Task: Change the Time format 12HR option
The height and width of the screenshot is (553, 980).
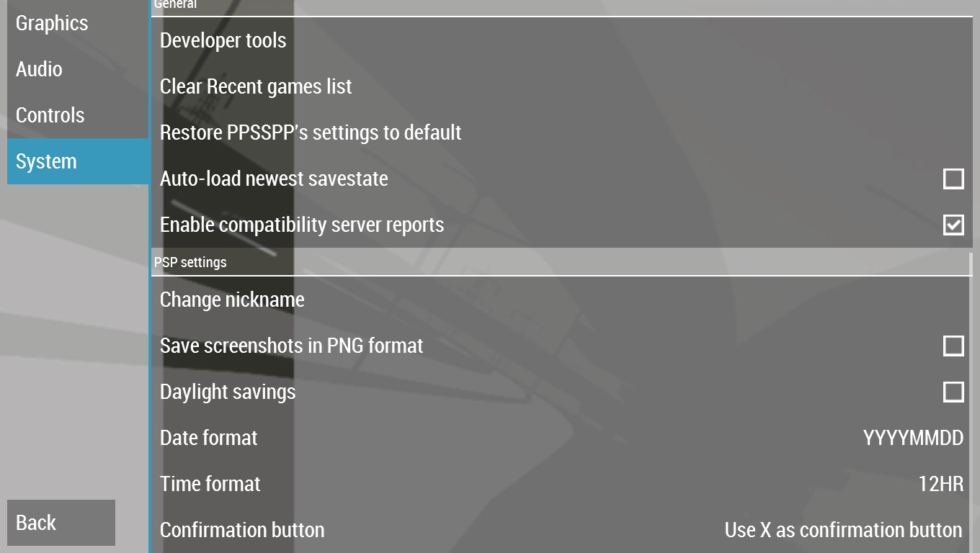Action: click(940, 484)
